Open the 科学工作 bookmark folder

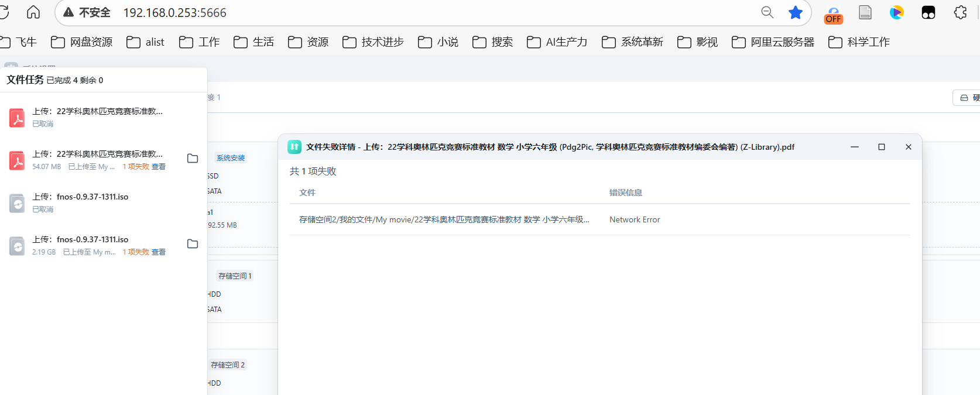click(859, 42)
